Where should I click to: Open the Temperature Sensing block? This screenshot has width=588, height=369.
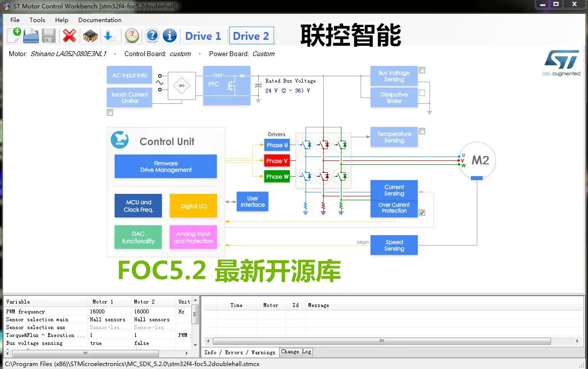(x=394, y=137)
